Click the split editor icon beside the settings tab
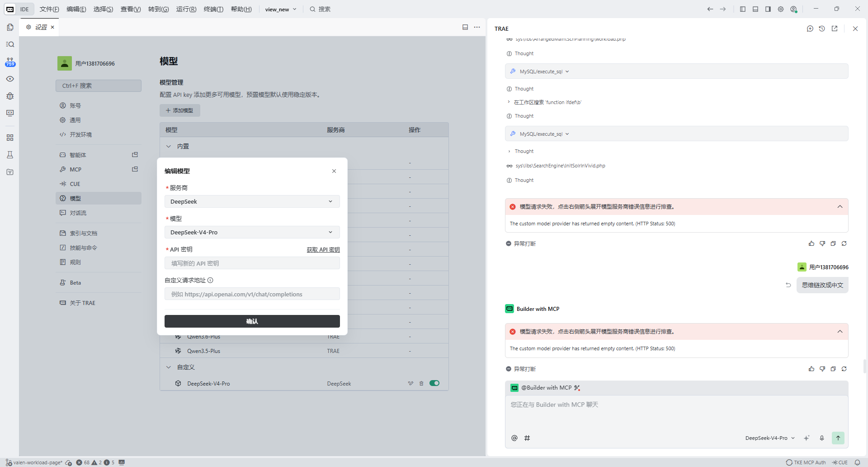 click(465, 27)
